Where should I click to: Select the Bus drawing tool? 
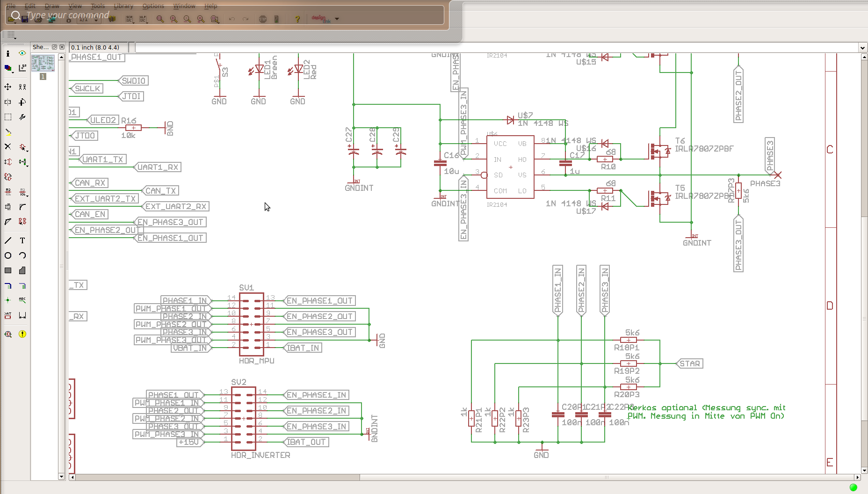click(x=8, y=285)
